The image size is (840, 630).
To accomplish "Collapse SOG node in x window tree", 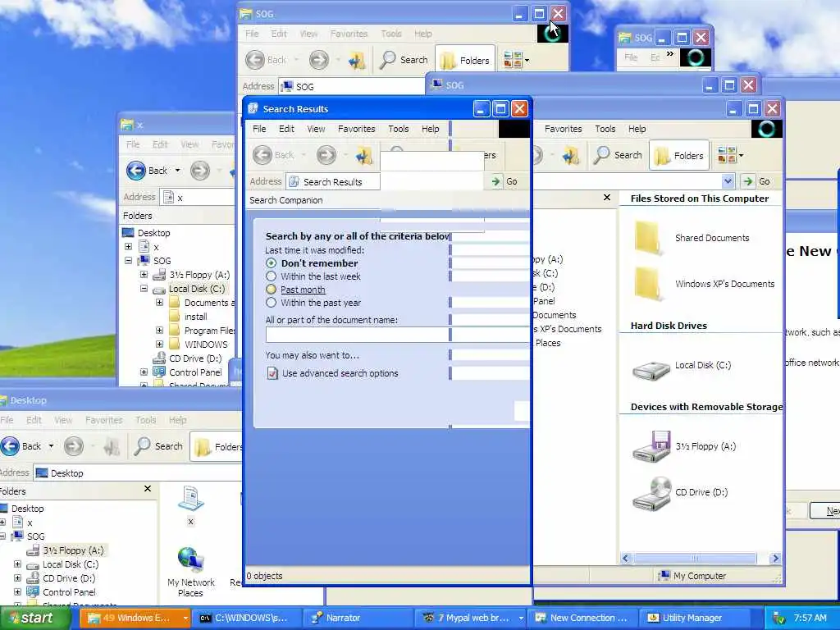I will click(x=129, y=260).
